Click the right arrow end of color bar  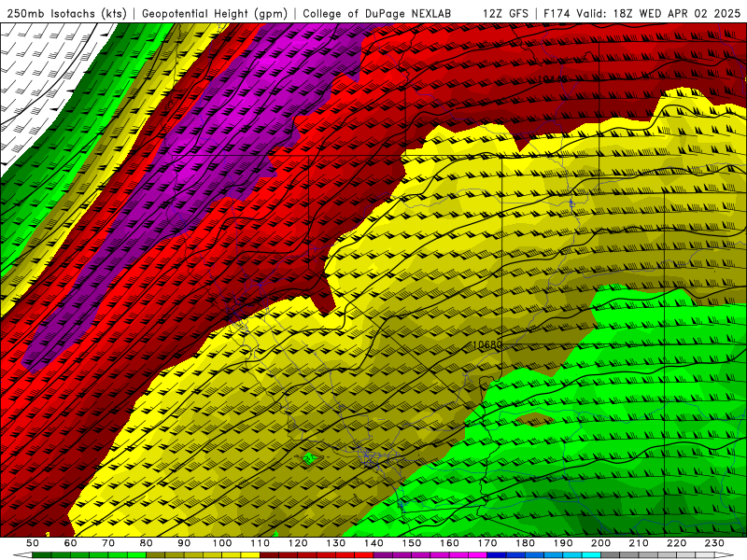[x=725, y=555]
